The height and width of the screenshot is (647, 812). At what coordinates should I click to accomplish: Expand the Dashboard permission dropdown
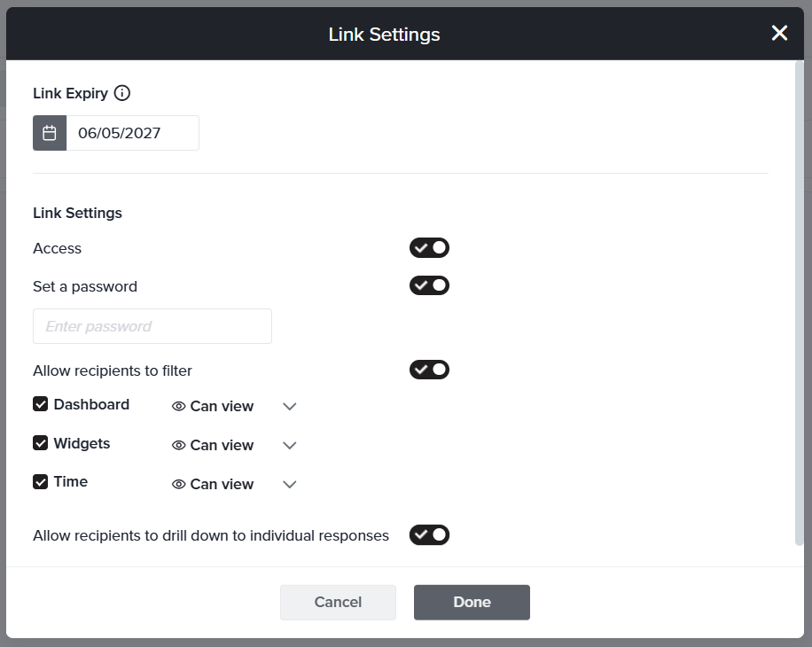tap(289, 407)
